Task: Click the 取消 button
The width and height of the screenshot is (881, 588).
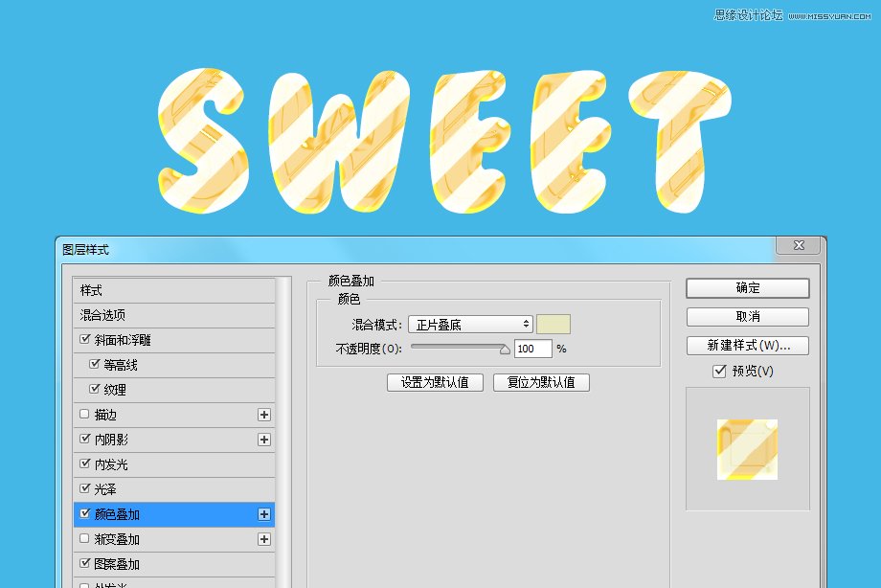Action: pos(747,316)
